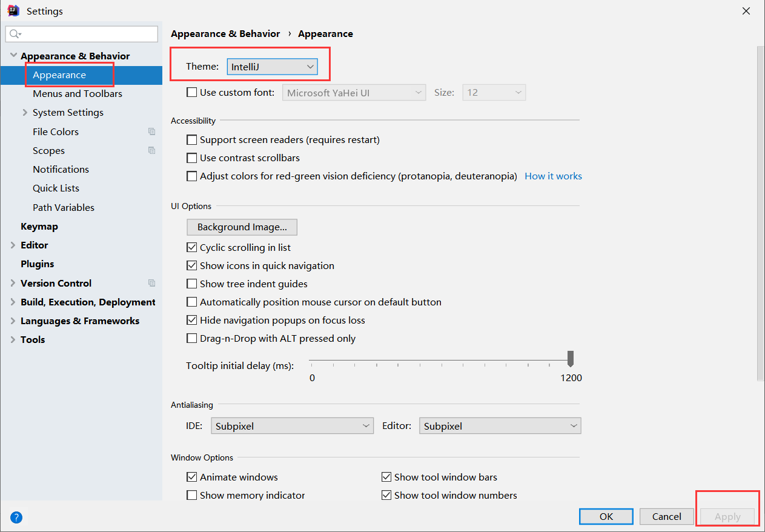The width and height of the screenshot is (765, 532).
Task: Open the Microsoft YaHei UI font dropdown
Action: click(x=354, y=93)
